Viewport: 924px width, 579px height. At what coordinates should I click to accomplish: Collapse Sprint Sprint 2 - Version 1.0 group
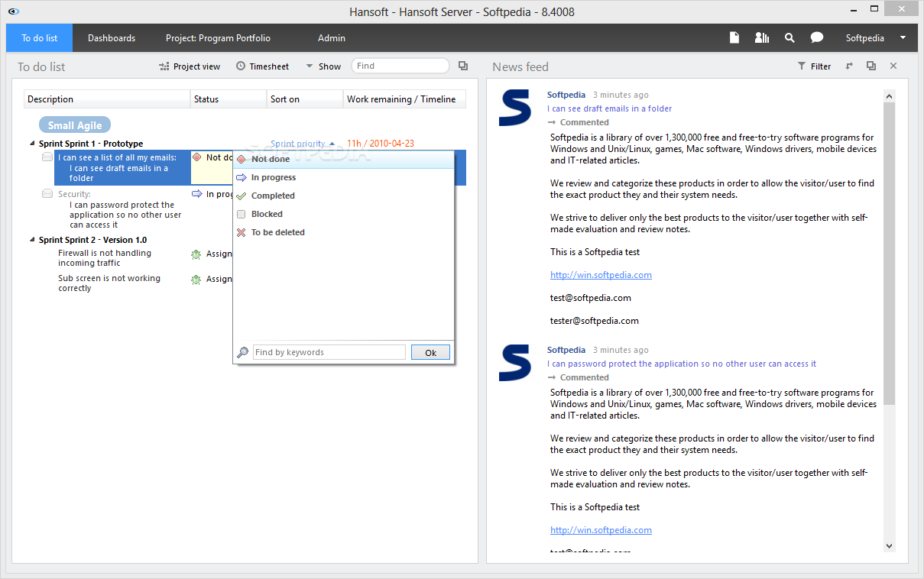coord(32,240)
